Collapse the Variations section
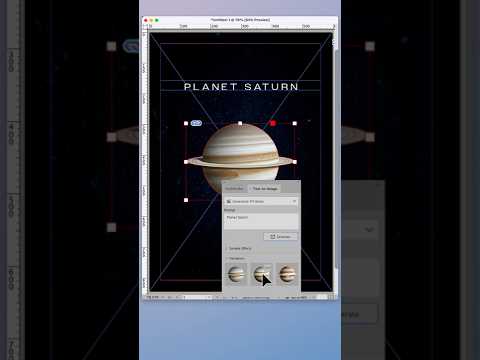The image size is (480, 360). point(236,258)
